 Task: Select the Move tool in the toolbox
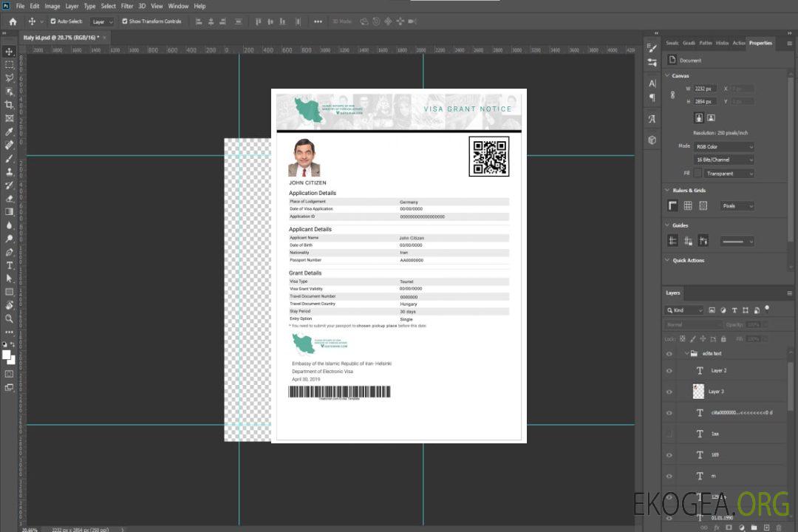point(9,52)
